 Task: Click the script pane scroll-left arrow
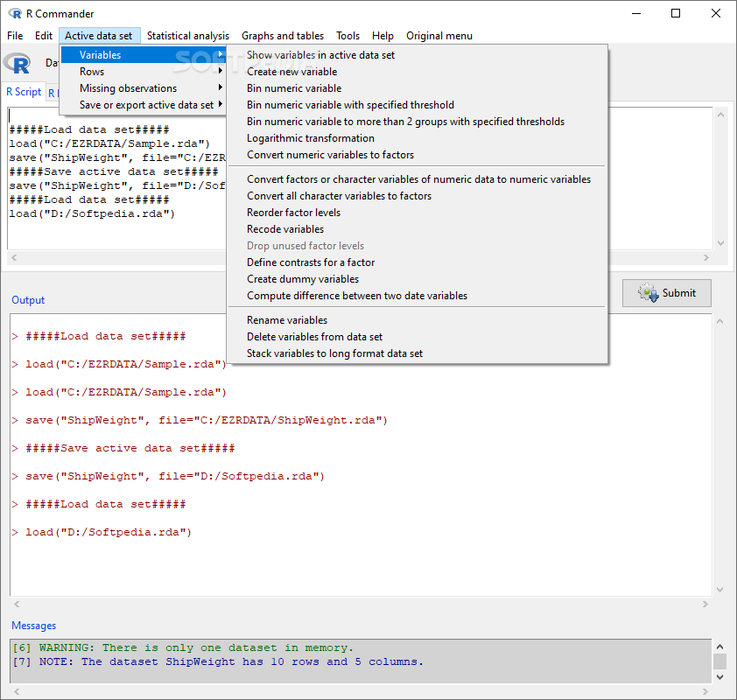coord(14,257)
